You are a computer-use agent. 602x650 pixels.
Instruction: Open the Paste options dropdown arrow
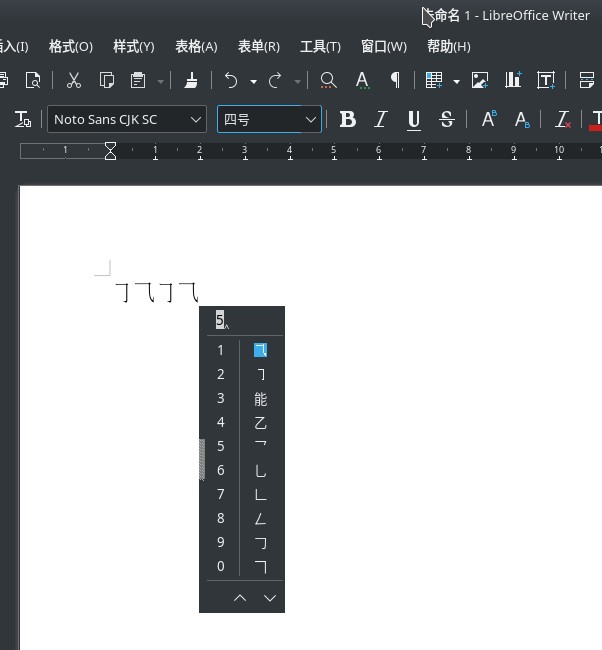point(160,82)
